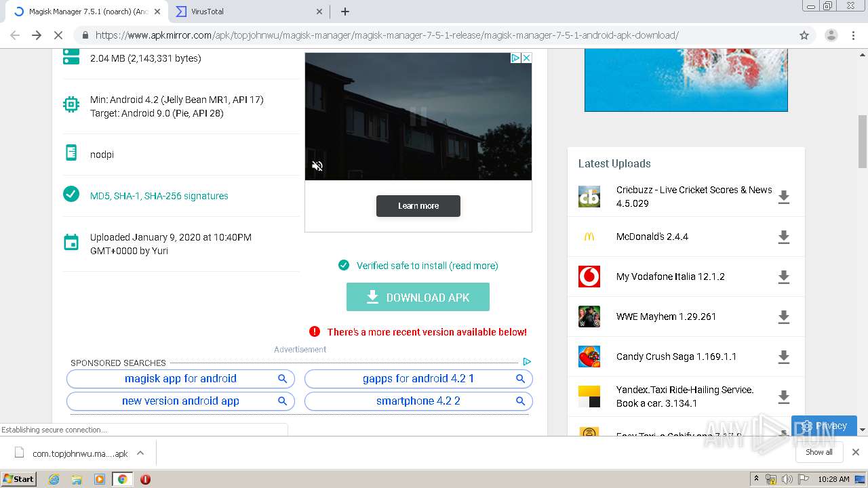Open McDonald's 2.4.4 listing
Viewport: 868px width, 488px height.
click(652, 237)
